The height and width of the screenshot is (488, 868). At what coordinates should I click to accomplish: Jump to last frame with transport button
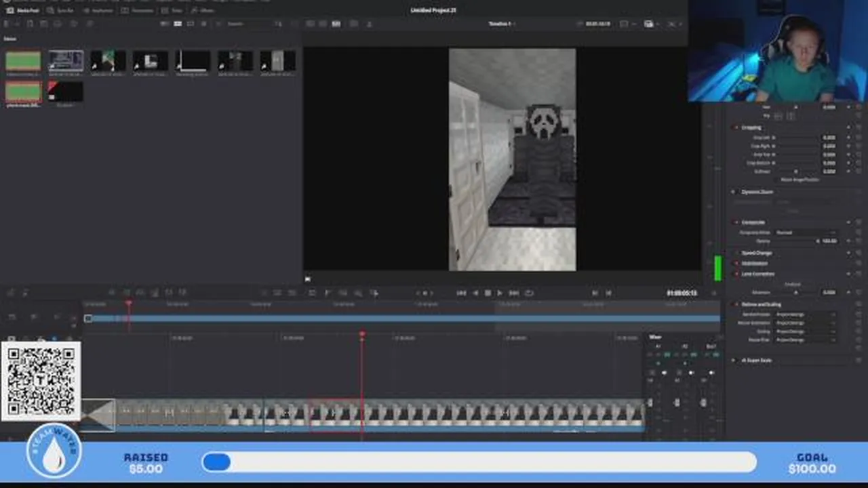(x=514, y=293)
